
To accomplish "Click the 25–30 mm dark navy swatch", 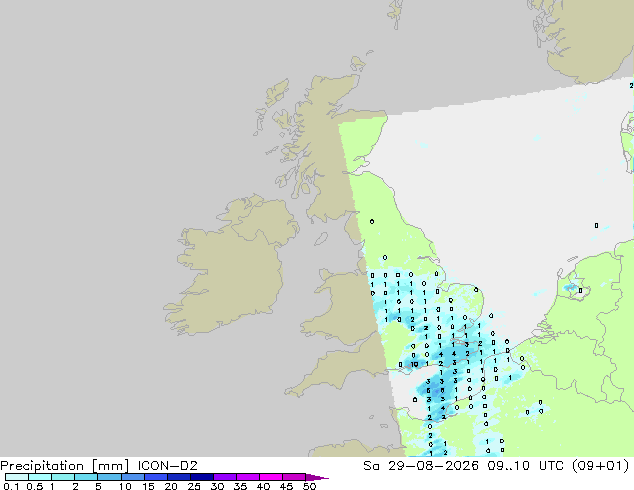I will coord(201,477).
